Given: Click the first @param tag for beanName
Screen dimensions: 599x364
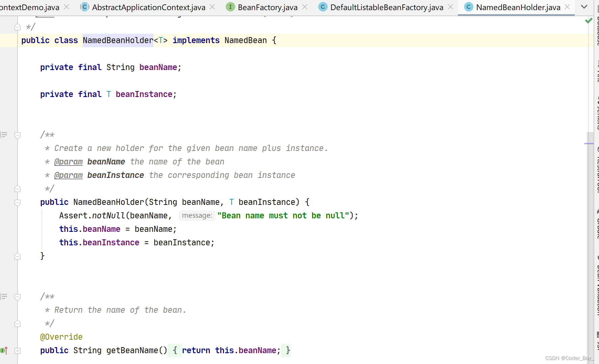Looking at the screenshot, I should (69, 162).
